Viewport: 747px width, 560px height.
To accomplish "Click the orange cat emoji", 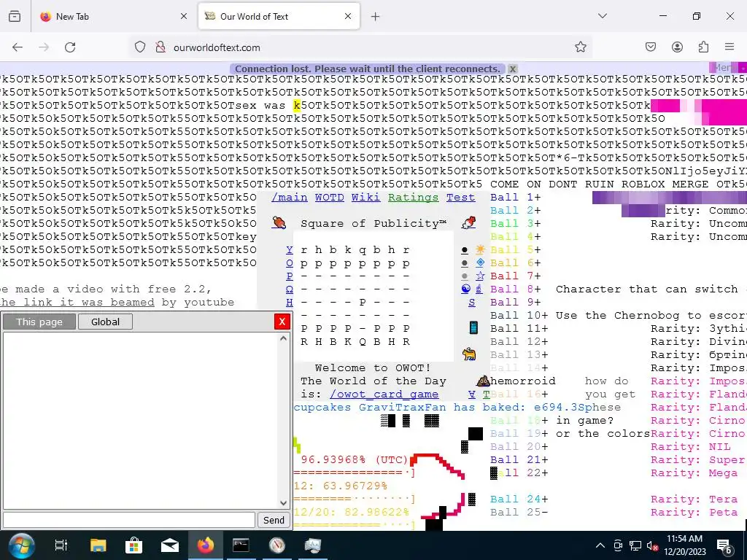I will coord(469,354).
